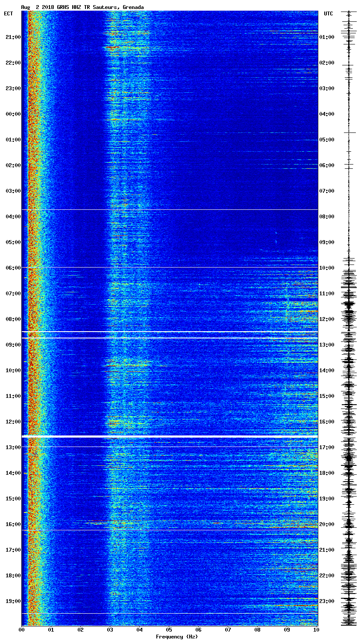Click the 11:00 UTC time label
Screen dimensions: 364x641
click(x=327, y=294)
